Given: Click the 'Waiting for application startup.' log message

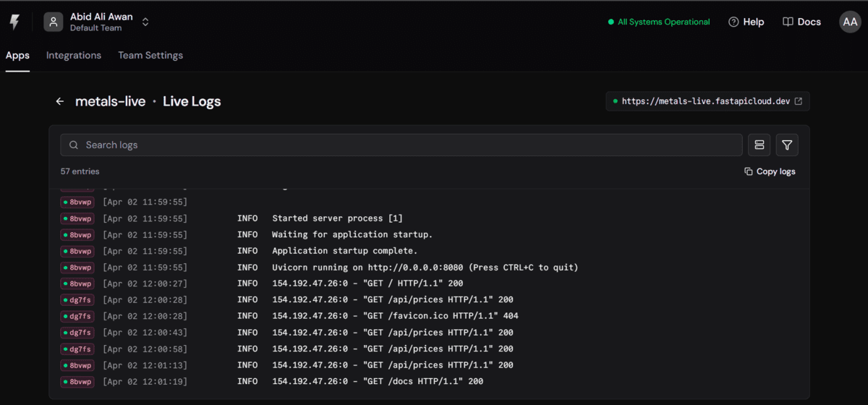Looking at the screenshot, I should [x=352, y=234].
